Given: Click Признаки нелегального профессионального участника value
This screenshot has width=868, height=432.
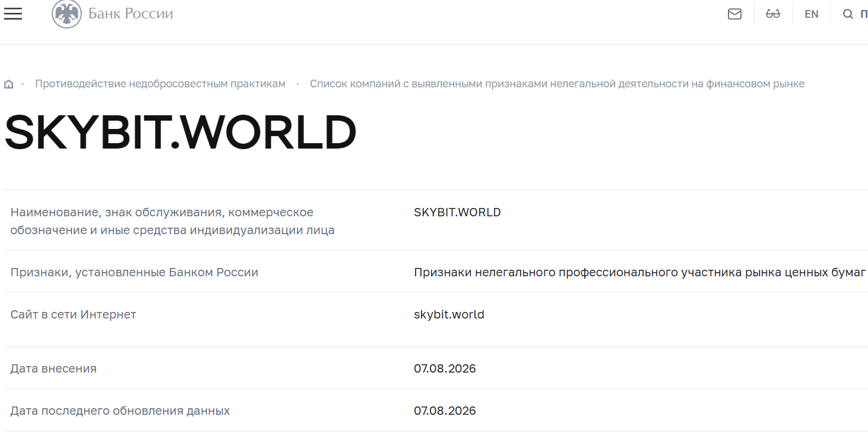Looking at the screenshot, I should [640, 273].
